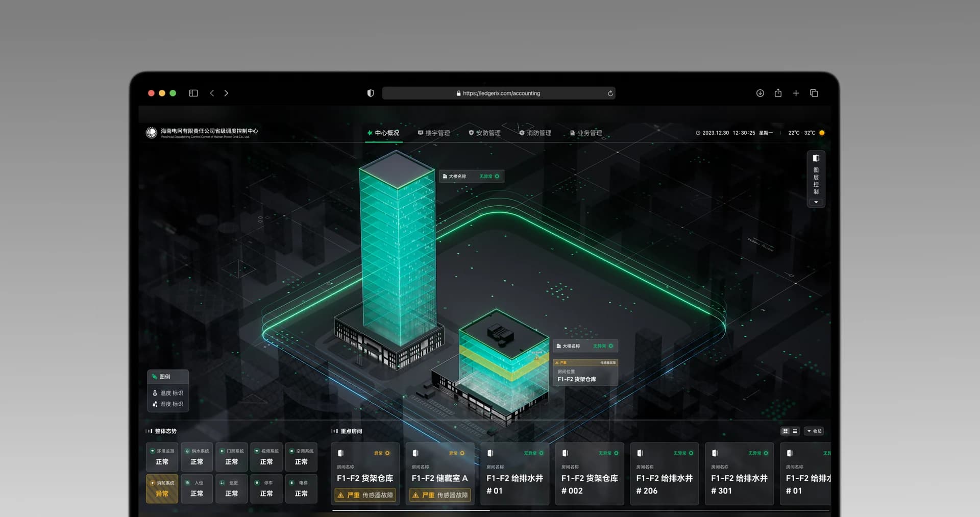The width and height of the screenshot is (980, 517).
Task: Click the sun weather icon next to temperature
Action: 822,133
